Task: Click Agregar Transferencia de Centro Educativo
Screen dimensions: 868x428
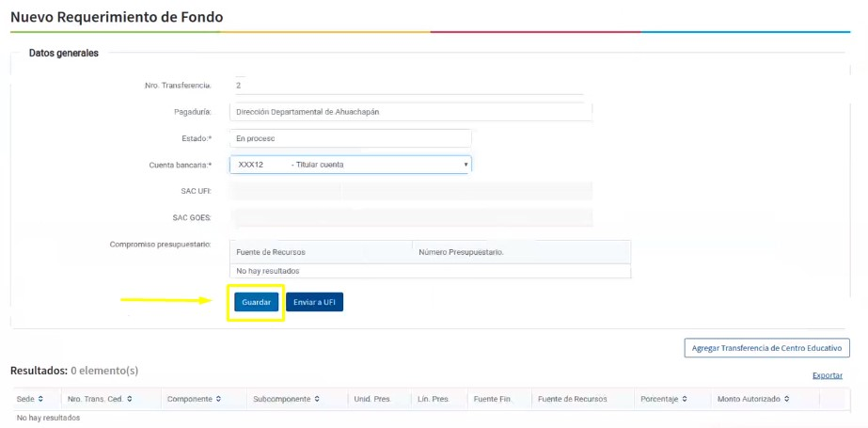Action: click(x=766, y=348)
